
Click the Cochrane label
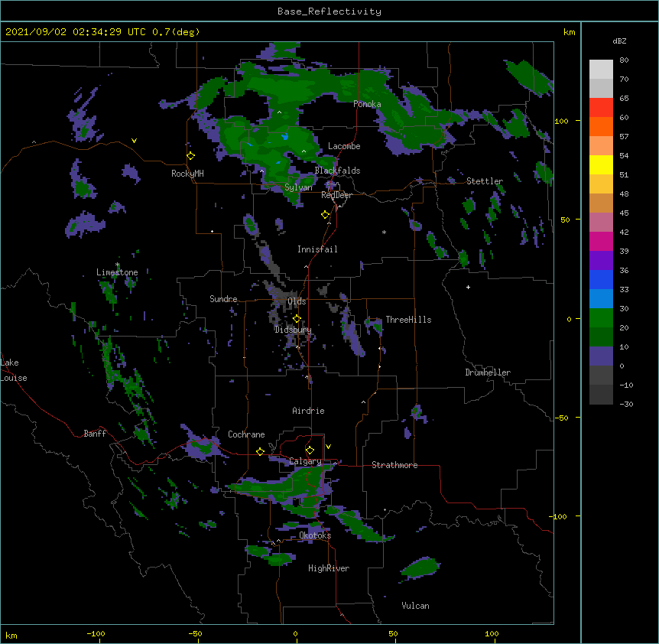(246, 434)
